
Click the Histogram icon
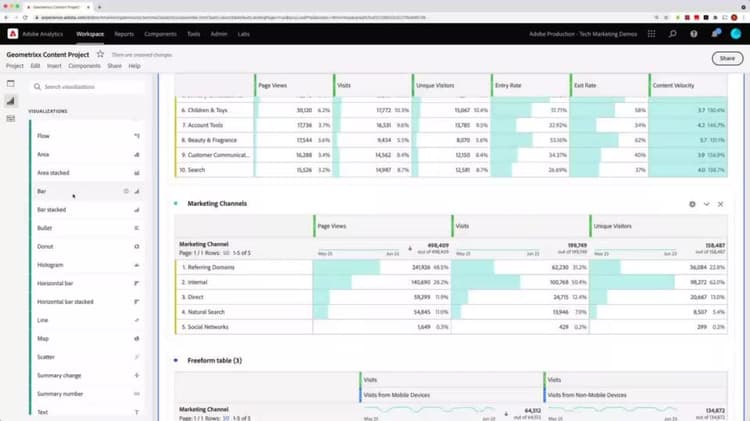click(x=137, y=265)
